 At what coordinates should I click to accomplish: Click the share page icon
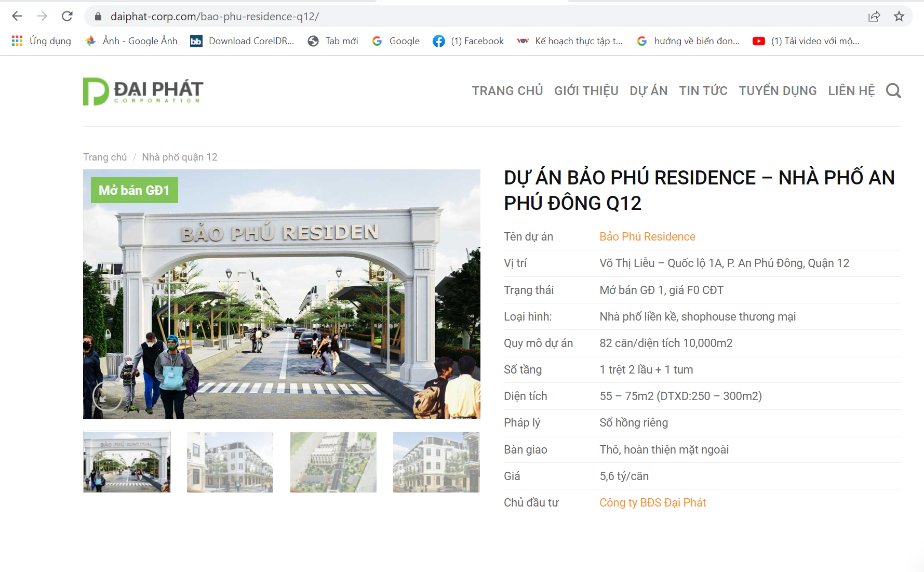pos(874,17)
